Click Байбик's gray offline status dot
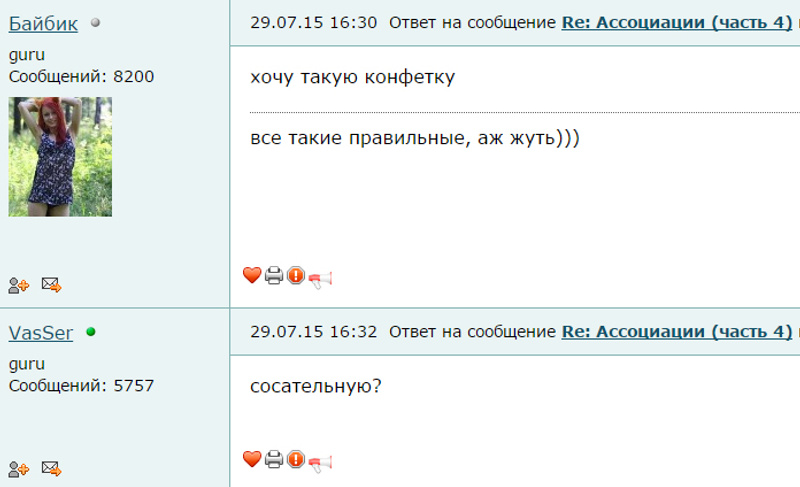 coord(95,22)
